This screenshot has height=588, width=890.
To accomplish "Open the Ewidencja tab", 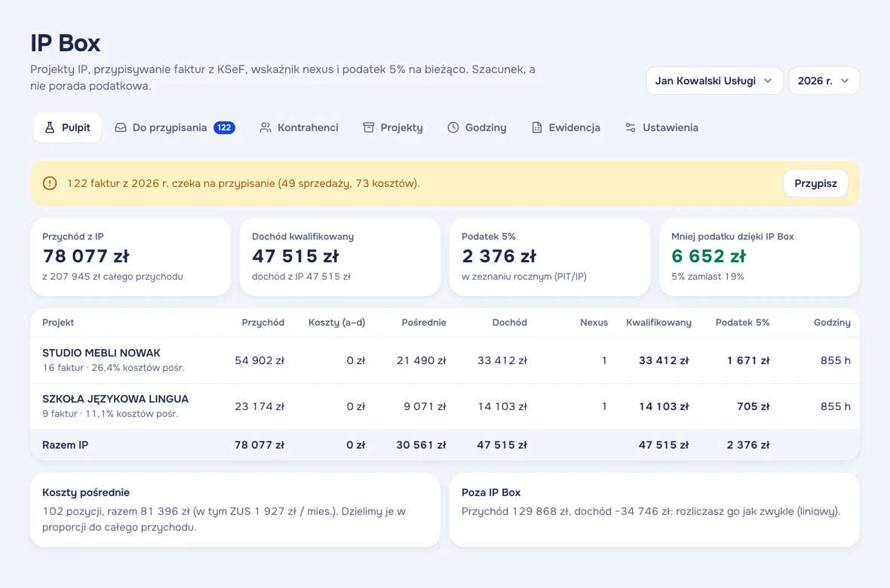I will 566,127.
